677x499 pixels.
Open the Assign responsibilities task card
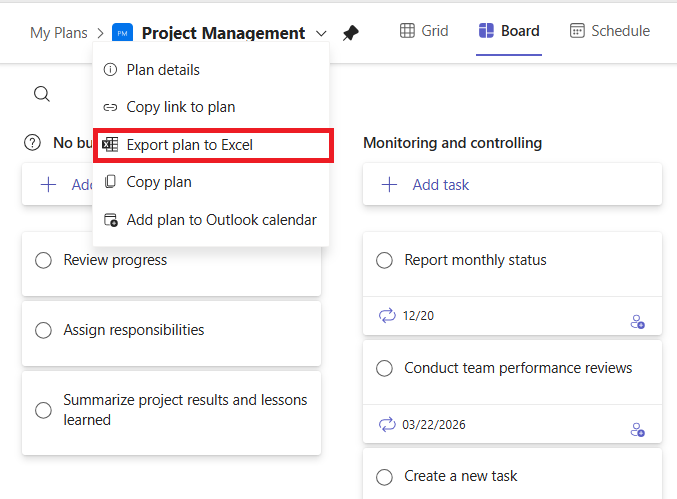171,334
